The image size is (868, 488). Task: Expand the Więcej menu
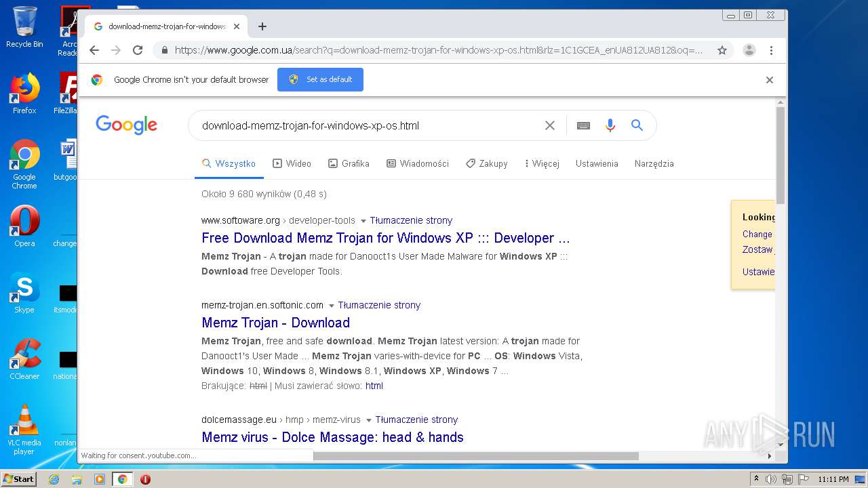(542, 163)
